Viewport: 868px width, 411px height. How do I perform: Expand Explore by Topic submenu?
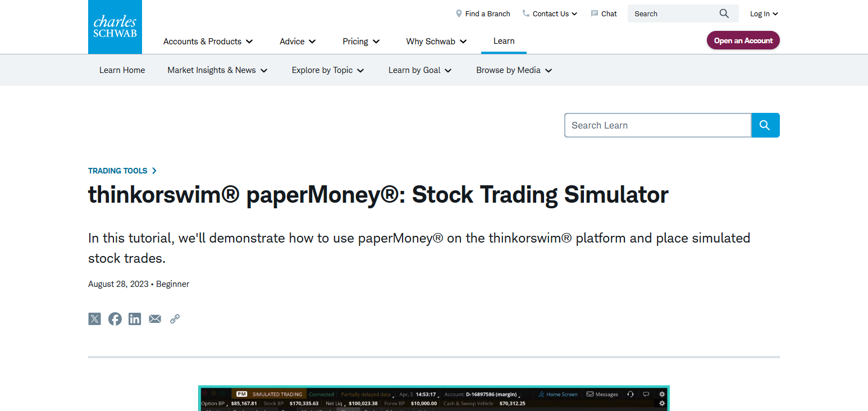click(328, 70)
